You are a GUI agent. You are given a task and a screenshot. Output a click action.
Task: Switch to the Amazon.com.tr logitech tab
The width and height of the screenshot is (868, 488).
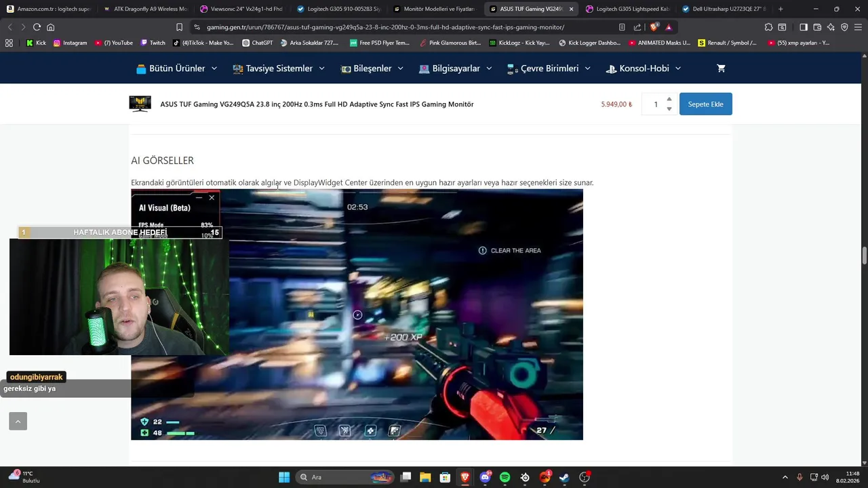click(x=47, y=9)
